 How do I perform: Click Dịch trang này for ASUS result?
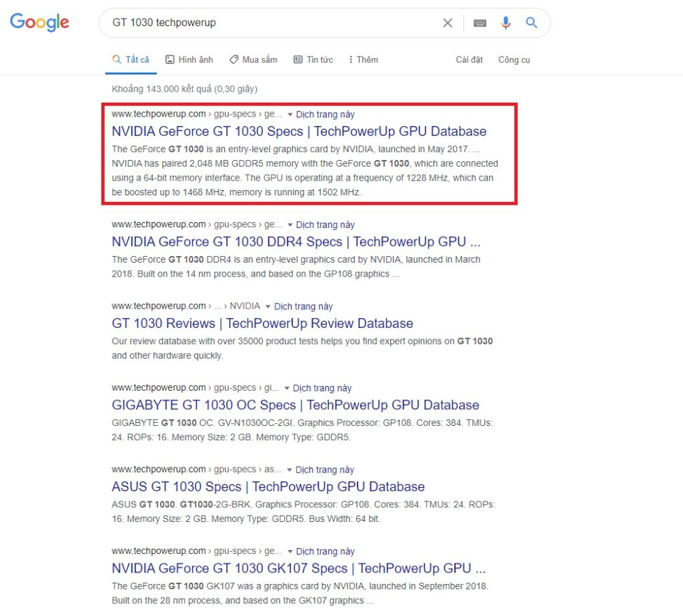(325, 470)
